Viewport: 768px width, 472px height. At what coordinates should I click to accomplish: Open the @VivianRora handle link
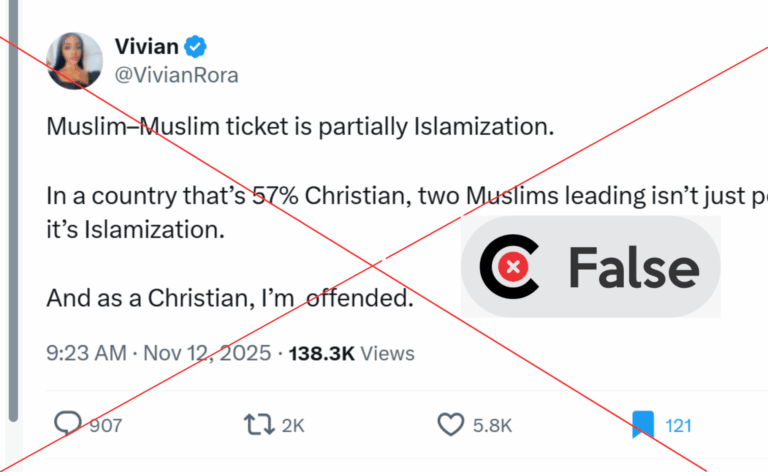(x=176, y=75)
